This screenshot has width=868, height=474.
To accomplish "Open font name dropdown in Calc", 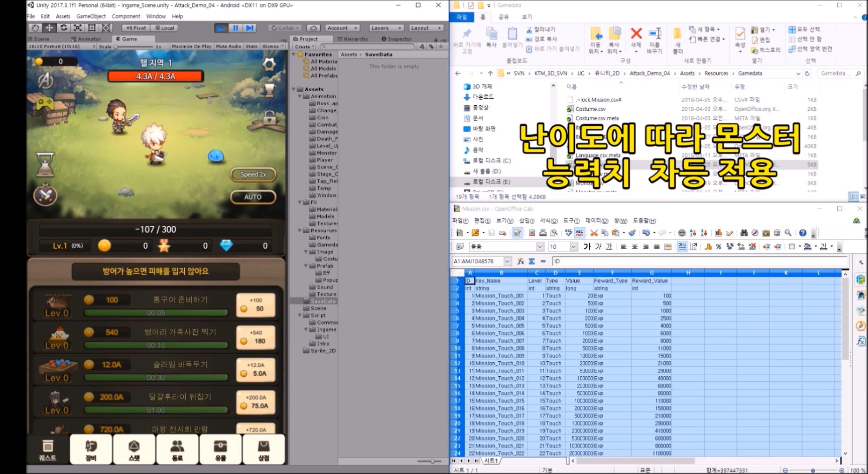I will click(x=540, y=247).
